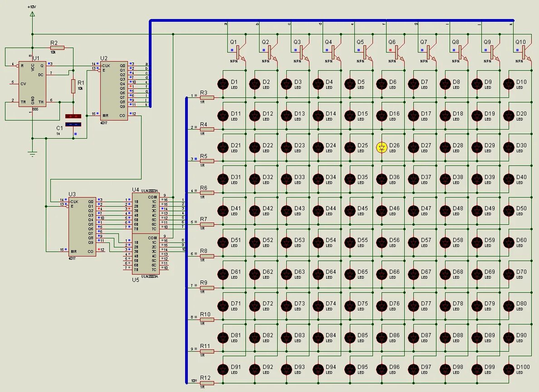Image resolution: width=539 pixels, height=392 pixels.
Task: Click the lit yellow LED D26
Action: (382, 147)
